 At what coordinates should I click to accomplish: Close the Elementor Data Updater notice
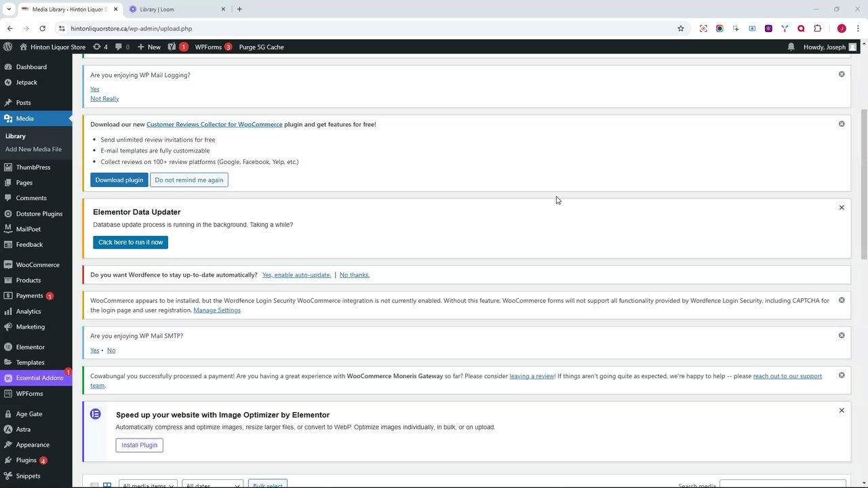click(842, 207)
